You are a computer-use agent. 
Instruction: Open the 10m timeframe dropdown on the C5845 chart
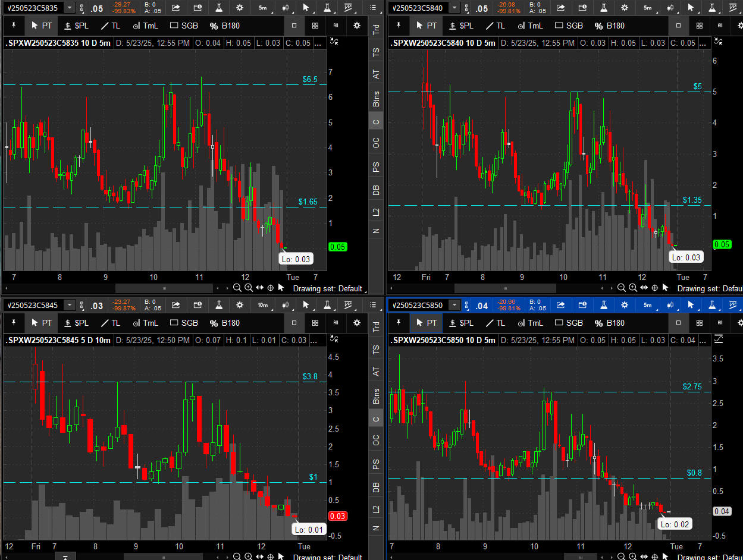(262, 305)
